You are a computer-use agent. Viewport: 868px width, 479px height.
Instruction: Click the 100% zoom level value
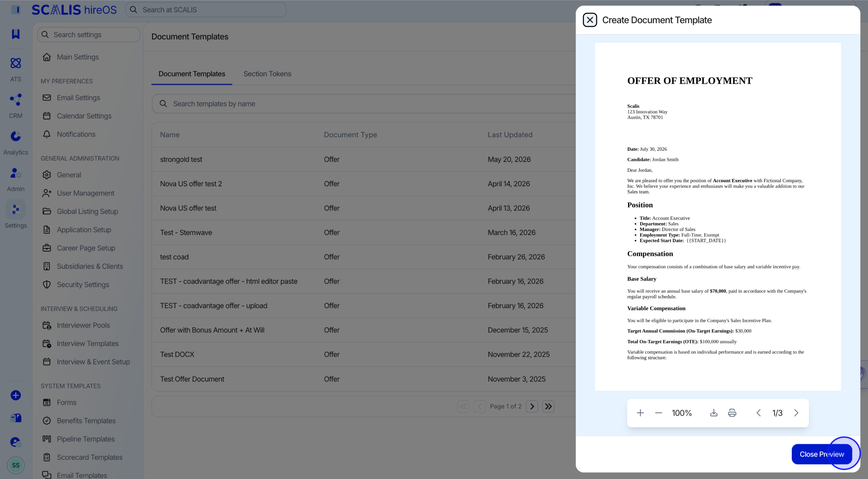[x=682, y=413]
